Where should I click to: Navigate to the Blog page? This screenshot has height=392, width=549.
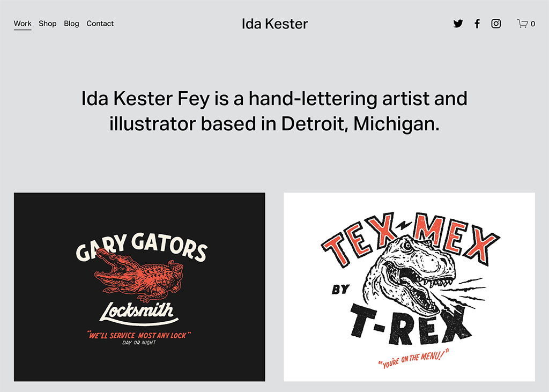click(71, 24)
